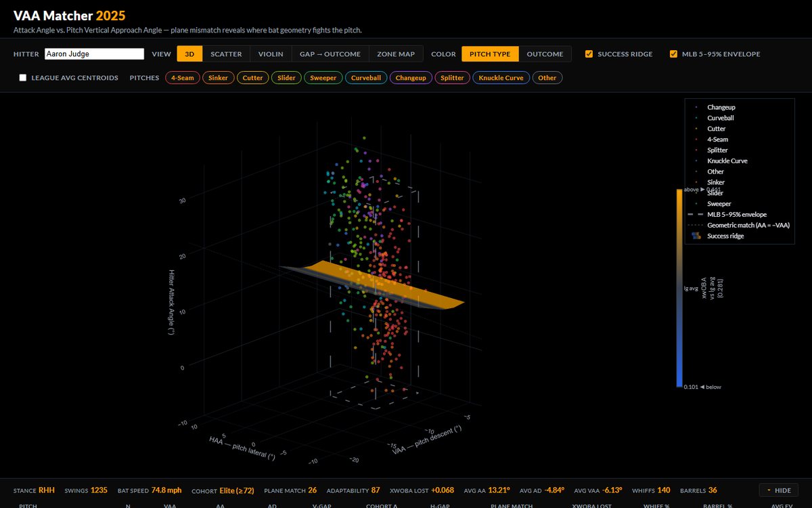Click the BAT SPEED 74.8 mph stat
The width and height of the screenshot is (812, 508).
pyautogui.click(x=150, y=490)
